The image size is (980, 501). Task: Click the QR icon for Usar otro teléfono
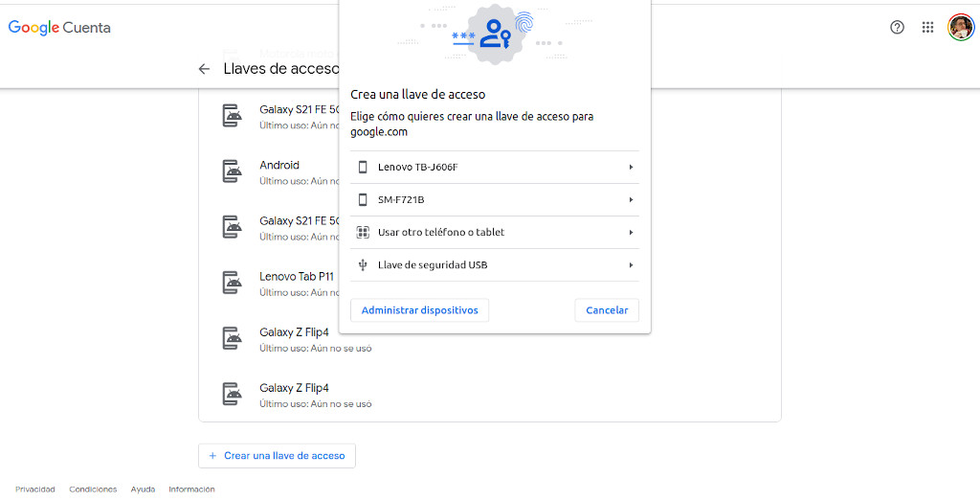click(x=363, y=233)
